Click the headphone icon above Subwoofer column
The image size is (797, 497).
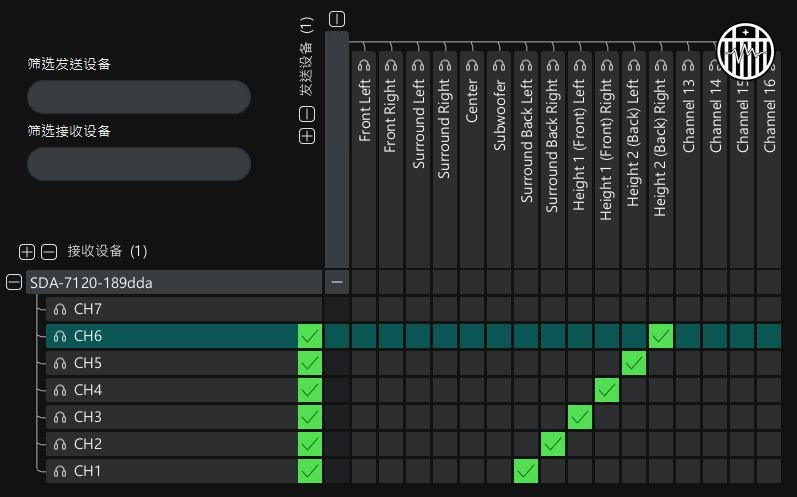(499, 64)
